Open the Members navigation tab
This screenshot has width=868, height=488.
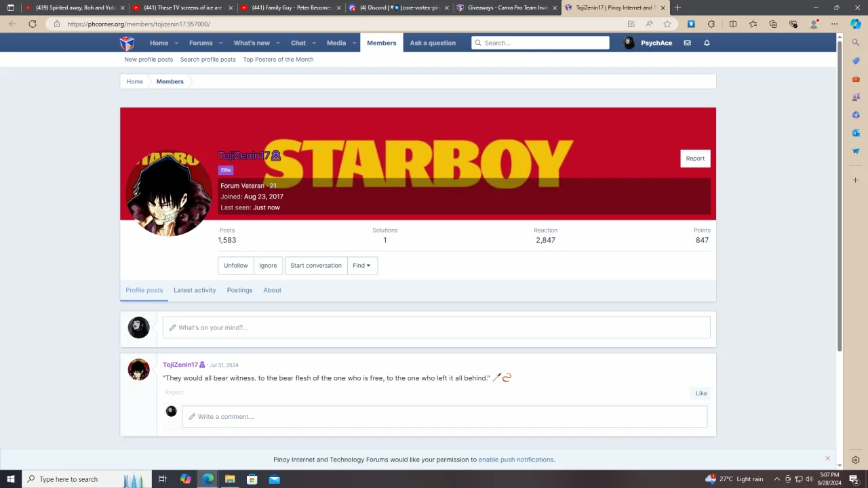[381, 43]
